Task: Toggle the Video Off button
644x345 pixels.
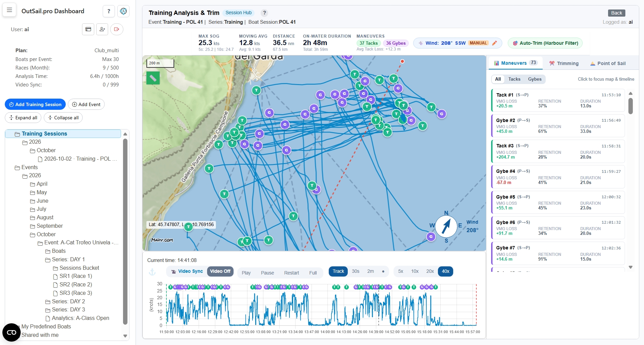Action: click(220, 271)
